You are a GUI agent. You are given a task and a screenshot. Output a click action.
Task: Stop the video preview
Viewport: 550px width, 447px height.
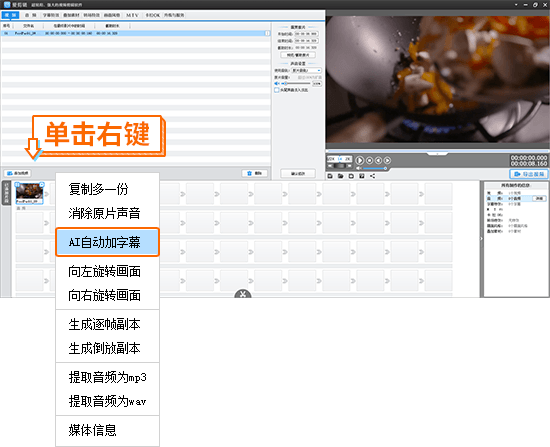tap(369, 160)
